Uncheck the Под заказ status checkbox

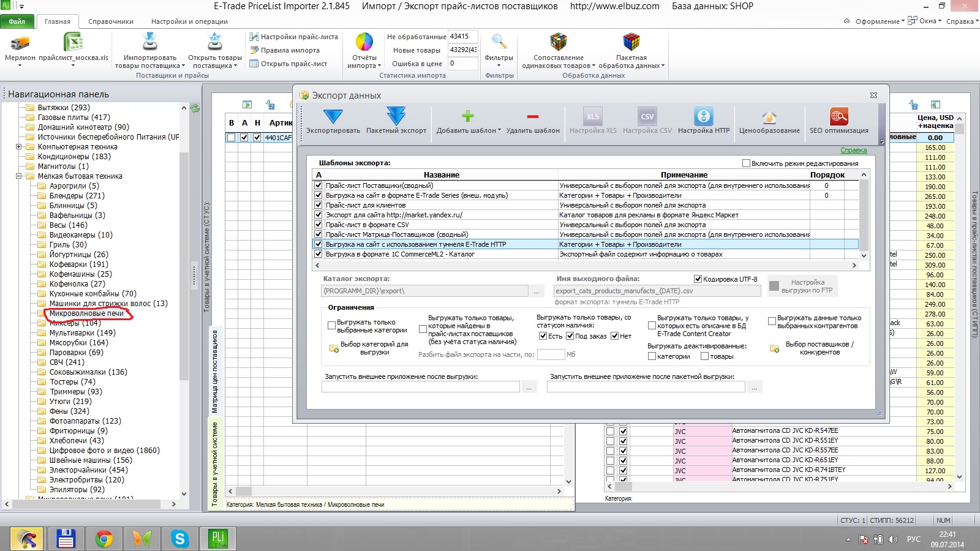tap(570, 336)
